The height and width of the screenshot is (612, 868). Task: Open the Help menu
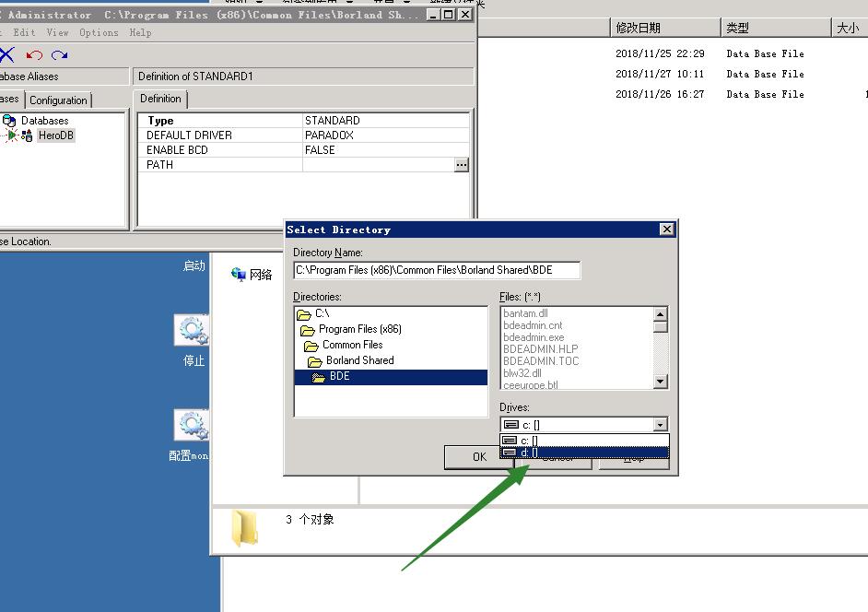click(140, 32)
